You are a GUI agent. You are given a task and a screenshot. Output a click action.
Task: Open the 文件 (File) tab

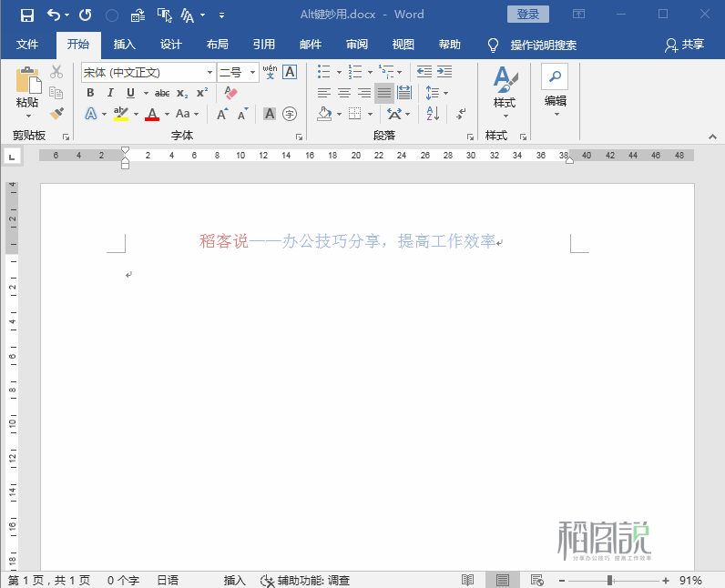[x=27, y=45]
